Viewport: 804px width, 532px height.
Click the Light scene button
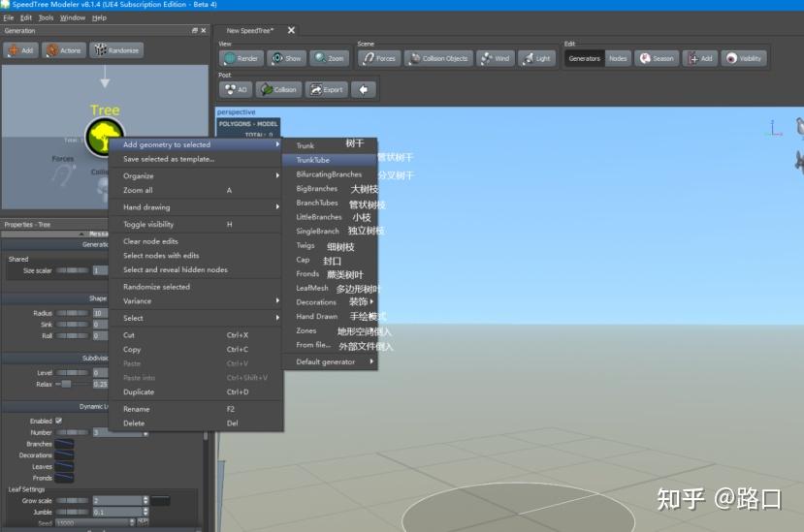point(537,58)
